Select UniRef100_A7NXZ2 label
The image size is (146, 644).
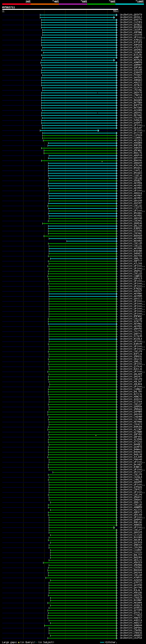click(131, 40)
